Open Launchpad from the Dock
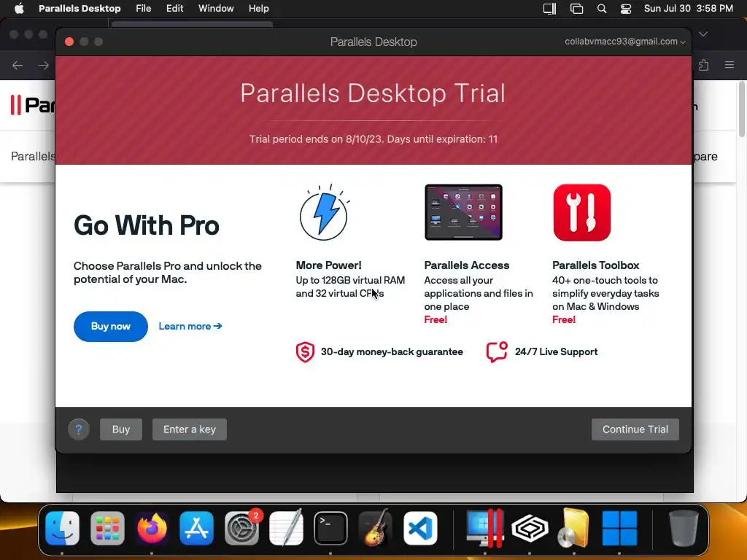Image resolution: width=747 pixels, height=560 pixels. click(107, 528)
